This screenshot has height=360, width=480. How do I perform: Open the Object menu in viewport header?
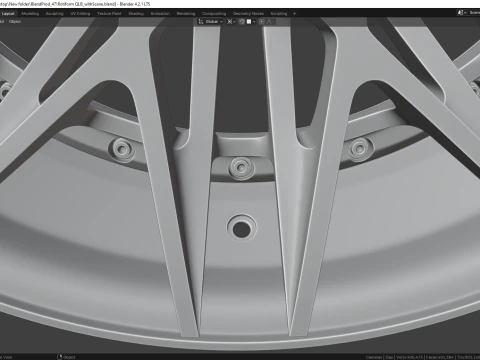[x=15, y=22]
